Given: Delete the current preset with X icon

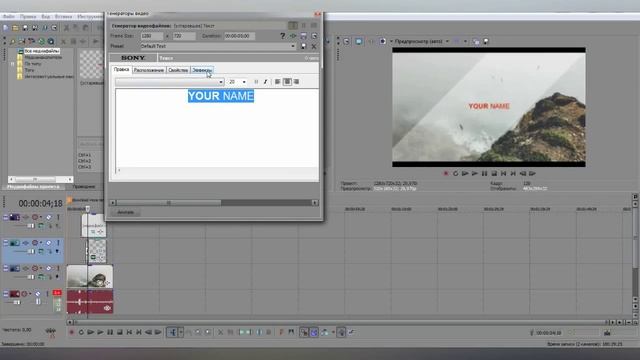Looking at the screenshot, I should coord(314,46).
